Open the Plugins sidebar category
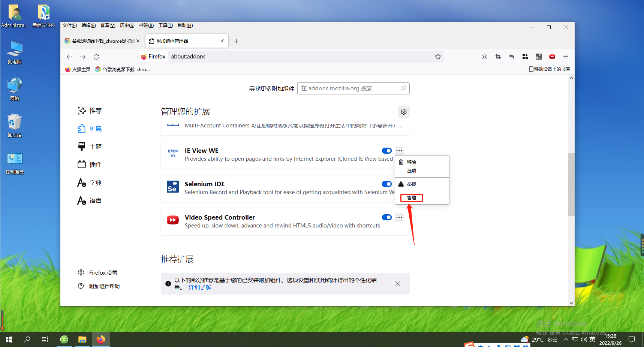 (90, 165)
